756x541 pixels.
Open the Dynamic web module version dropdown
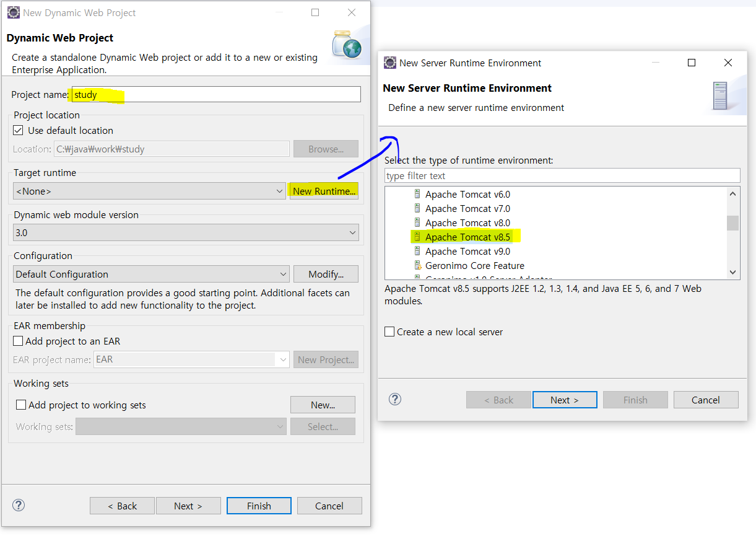coord(186,232)
